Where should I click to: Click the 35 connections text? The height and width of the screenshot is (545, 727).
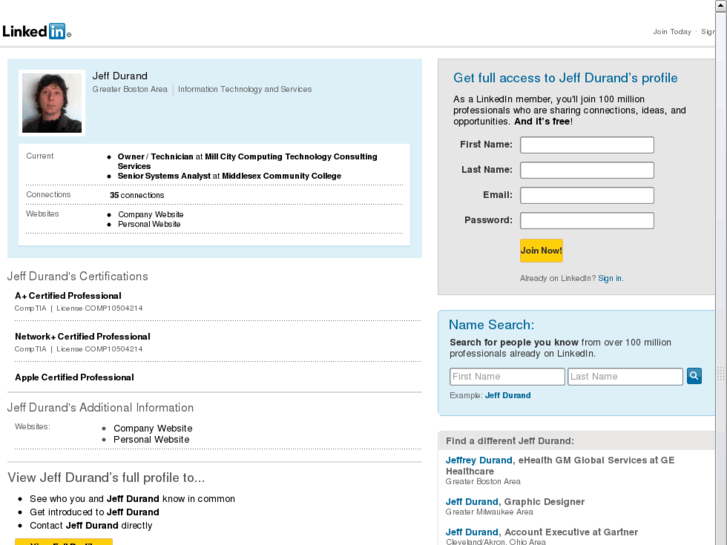click(137, 195)
